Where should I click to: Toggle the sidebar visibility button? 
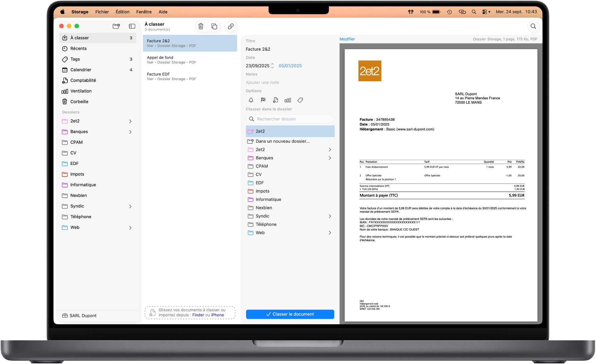132,26
